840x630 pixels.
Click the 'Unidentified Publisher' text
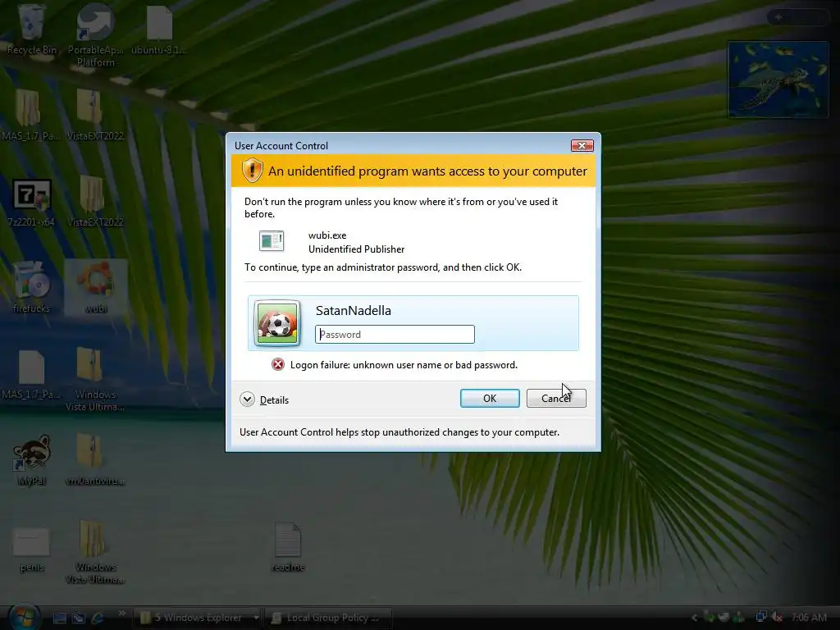tap(356, 249)
